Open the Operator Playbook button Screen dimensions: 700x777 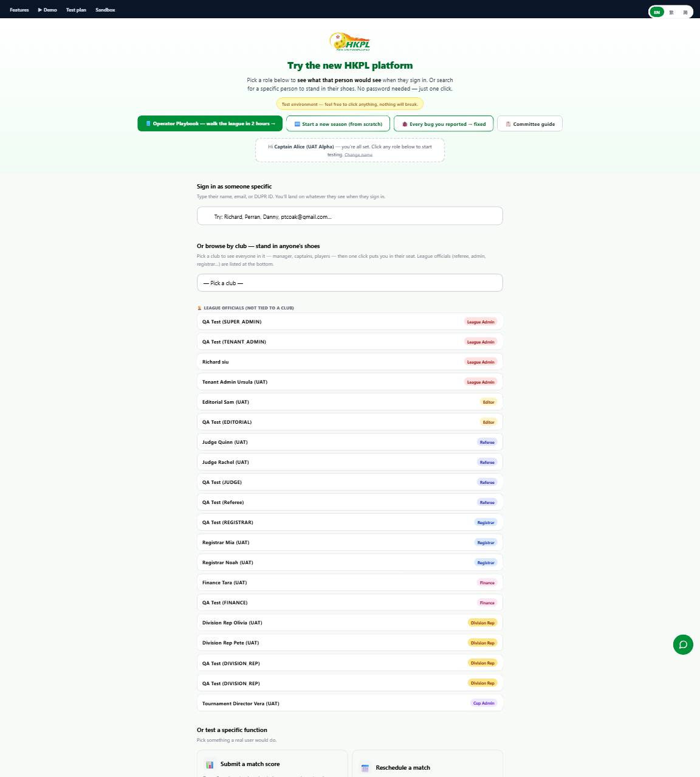click(x=210, y=123)
